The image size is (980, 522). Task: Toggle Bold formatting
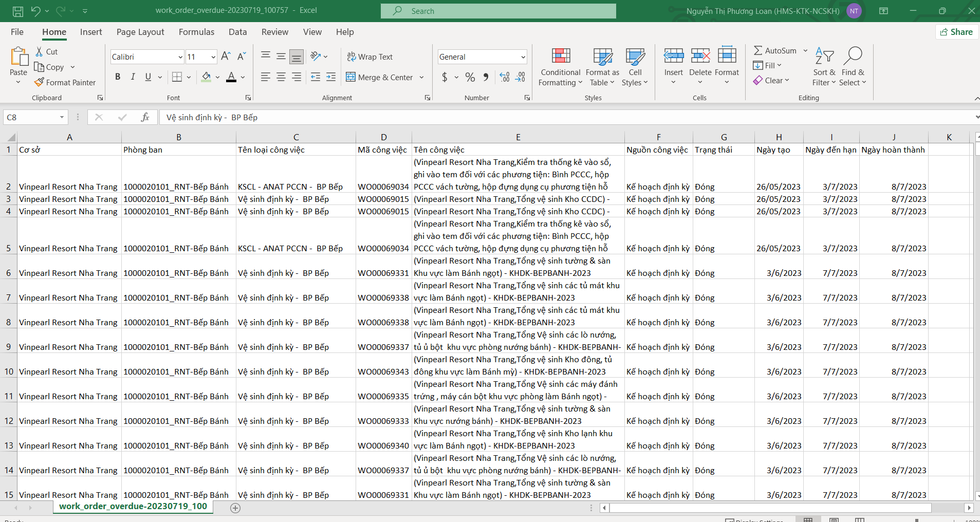[118, 77]
